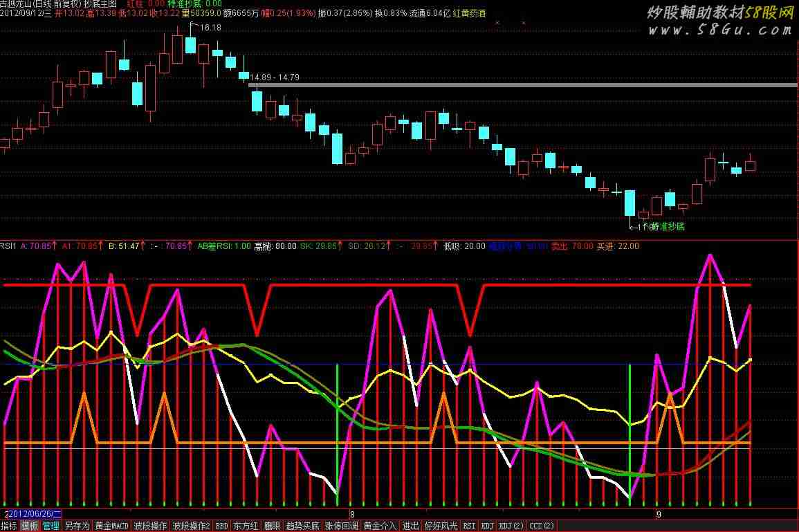The image size is (799, 532).
Task: Select the 东方红 indicator tab
Action: coord(246,526)
